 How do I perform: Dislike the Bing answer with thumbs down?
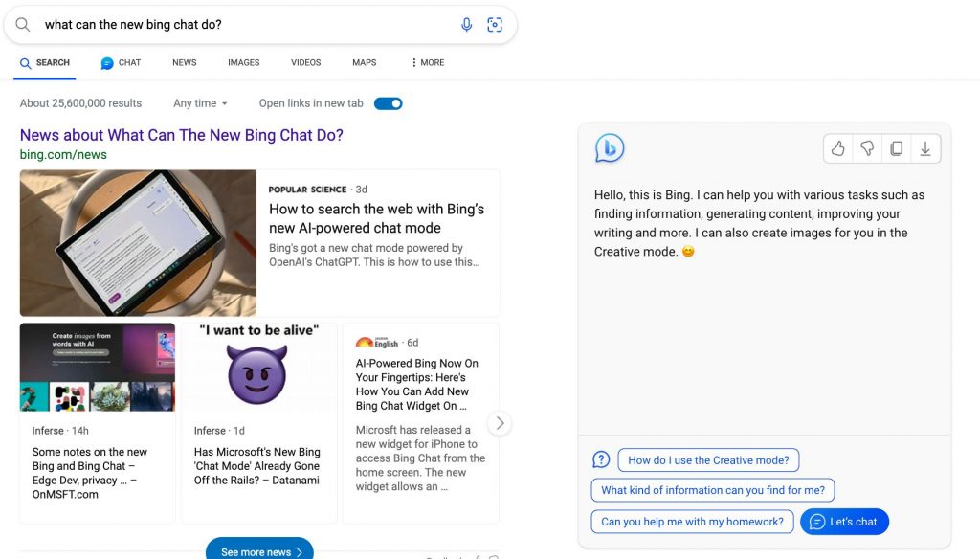point(867,148)
